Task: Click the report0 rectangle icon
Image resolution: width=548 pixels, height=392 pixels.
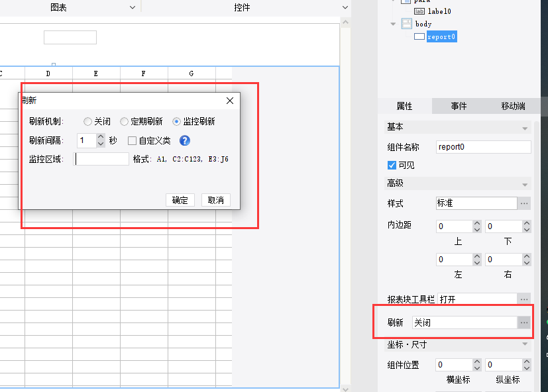Action: (x=419, y=36)
